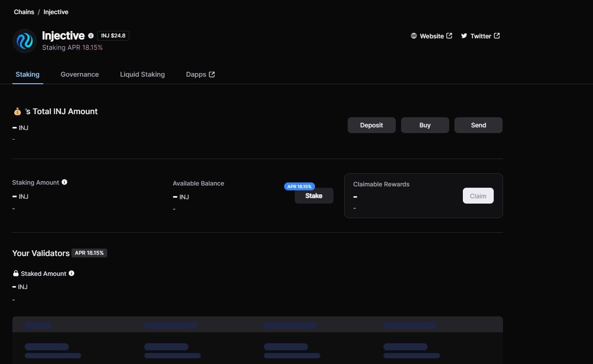Open the Liquid Staking tab
Image resolution: width=593 pixels, height=364 pixels.
[142, 74]
